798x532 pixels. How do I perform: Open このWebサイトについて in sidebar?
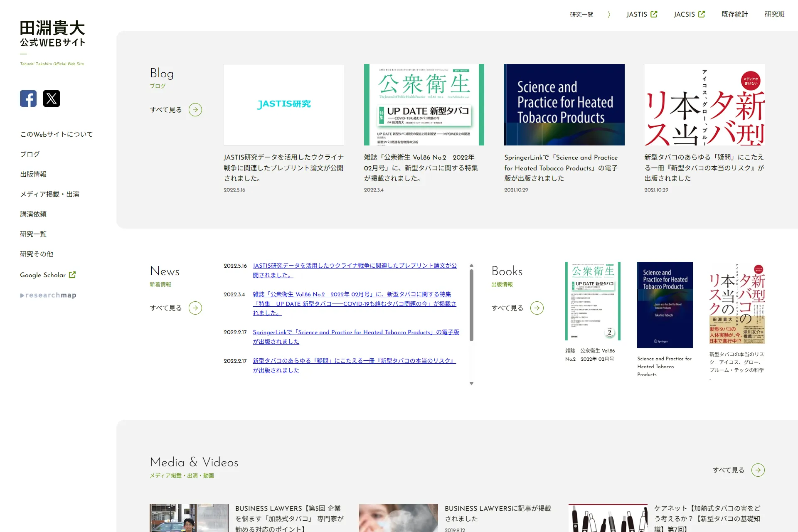(x=57, y=134)
